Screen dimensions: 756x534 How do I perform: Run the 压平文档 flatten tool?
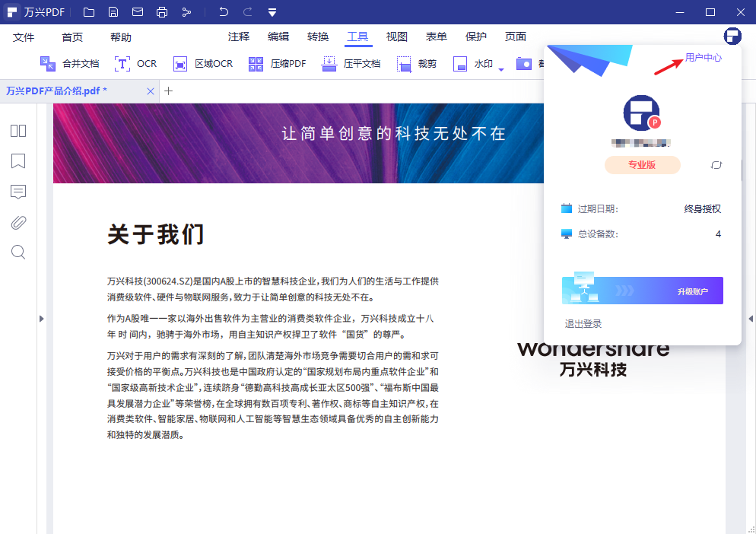coord(346,64)
